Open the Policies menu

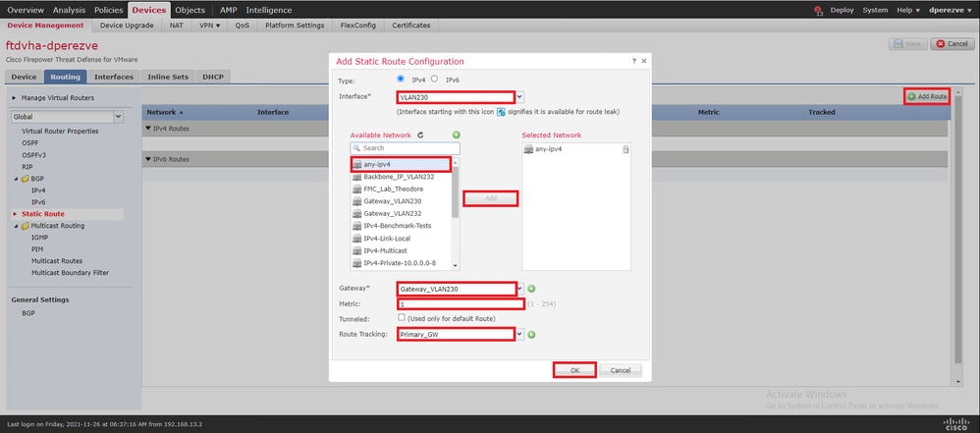[x=109, y=10]
